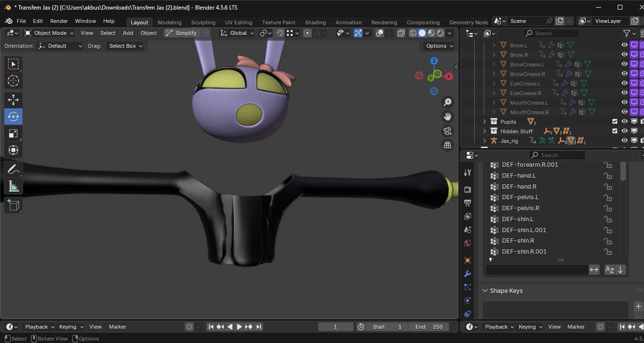The width and height of the screenshot is (644, 343).
Task: Click the pan view hand icon
Action: (x=448, y=116)
